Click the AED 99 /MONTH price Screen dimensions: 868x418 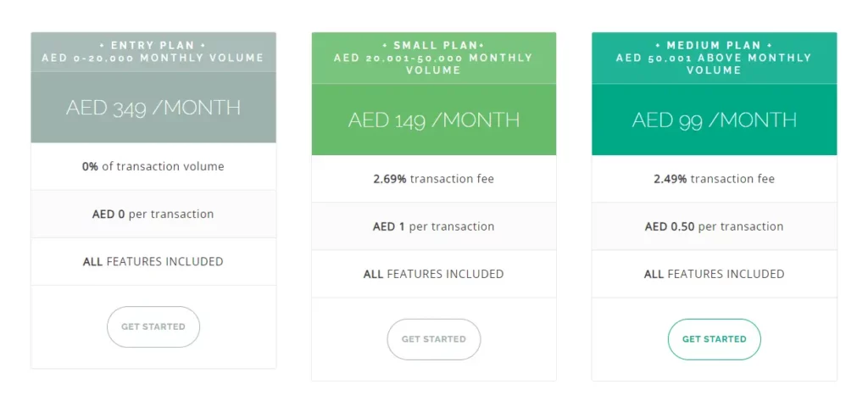[x=714, y=120]
